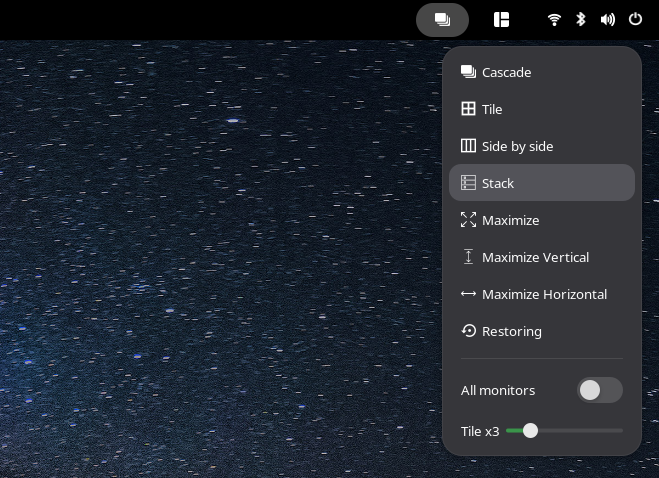The height and width of the screenshot is (478, 659).
Task: Click the Maximize Horizontal label
Action: (x=544, y=294)
